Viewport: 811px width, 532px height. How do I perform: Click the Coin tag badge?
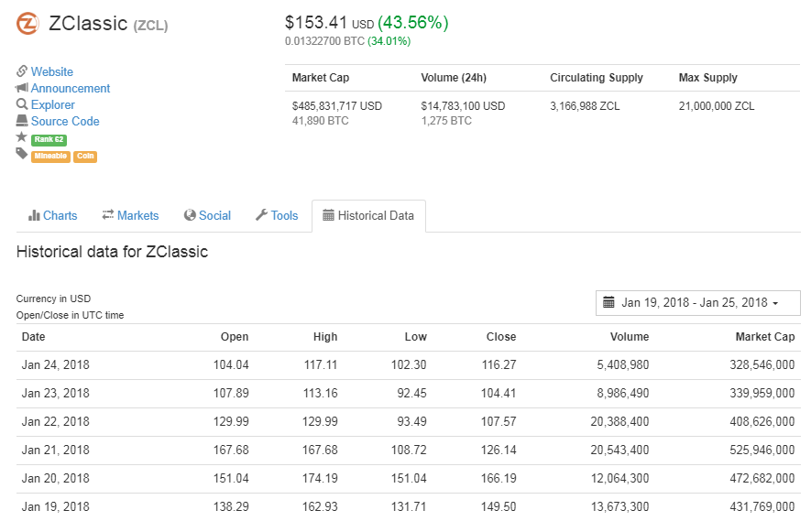tap(85, 157)
